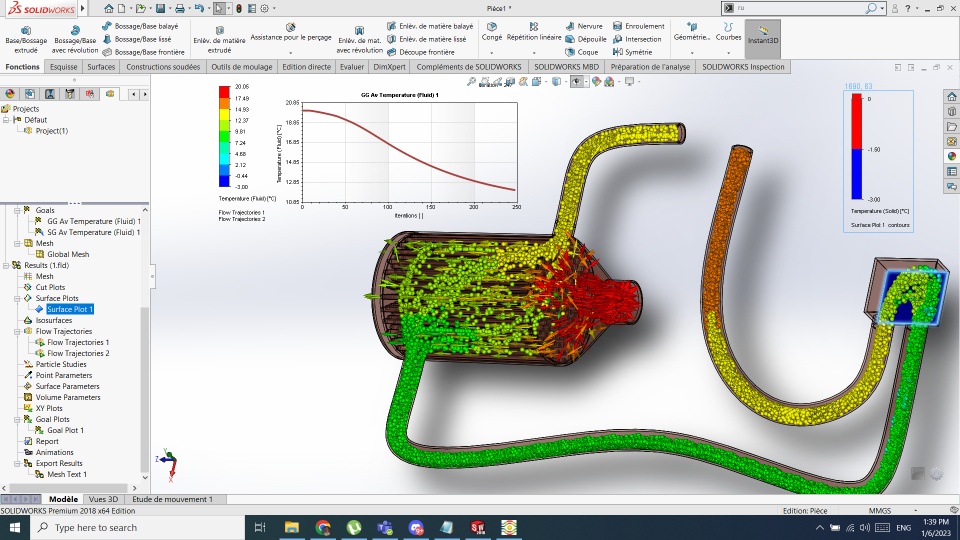This screenshot has height=540, width=960.
Task: Expand dropdown beneath Assistance pour le perçage
Action: coord(291,53)
